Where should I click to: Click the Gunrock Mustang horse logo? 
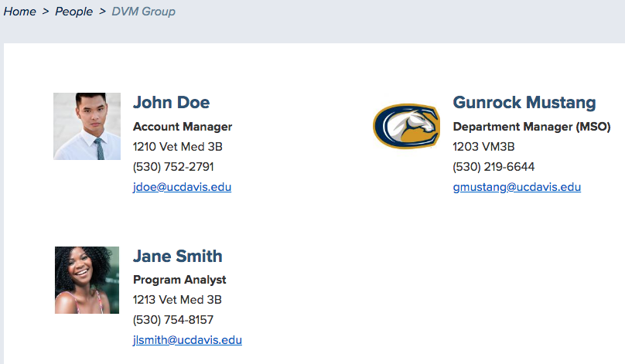[x=406, y=126]
